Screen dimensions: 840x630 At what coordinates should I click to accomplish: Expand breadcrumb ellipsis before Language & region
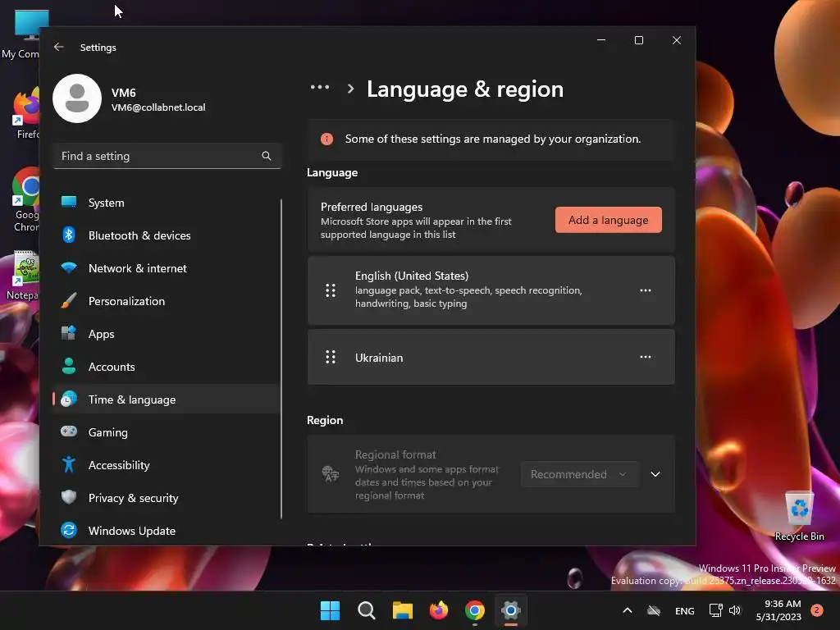(320, 87)
